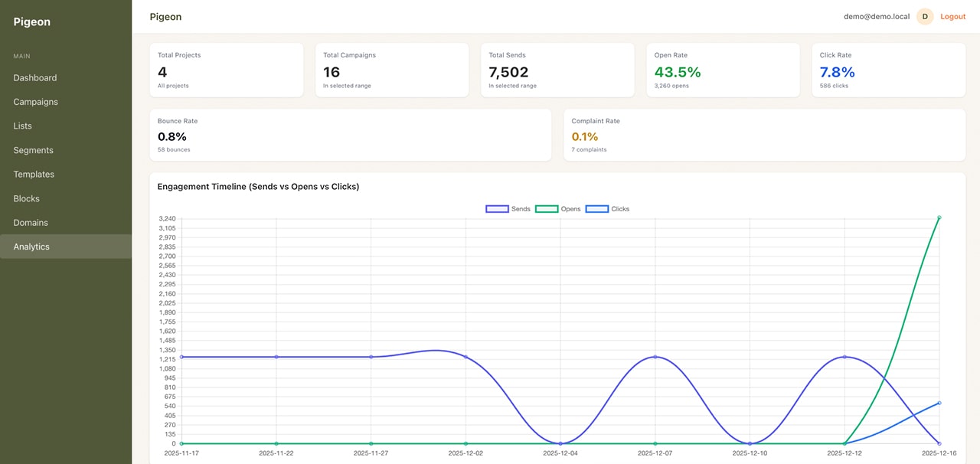The image size is (980, 464).
Task: Go to the Templates page
Action: [x=34, y=174]
